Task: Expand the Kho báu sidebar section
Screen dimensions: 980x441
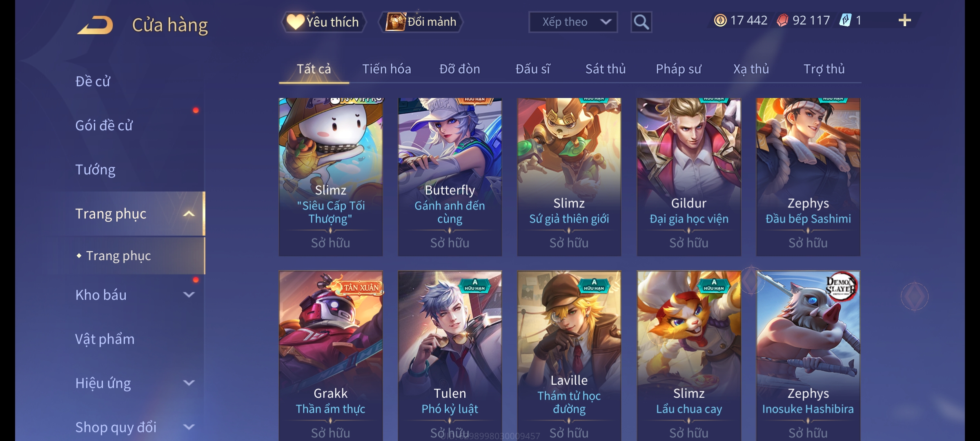Action: tap(189, 294)
